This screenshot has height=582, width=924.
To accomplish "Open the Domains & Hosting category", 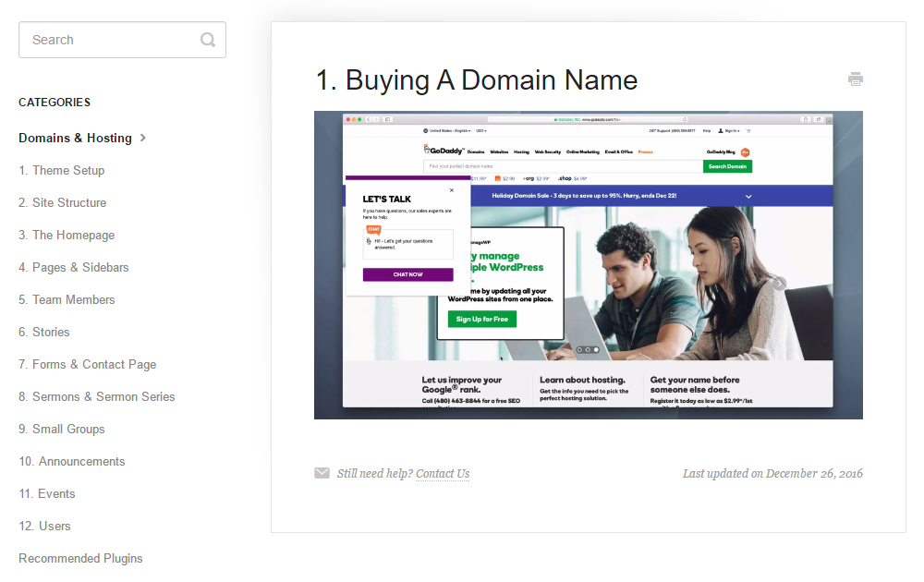I will coord(75,138).
